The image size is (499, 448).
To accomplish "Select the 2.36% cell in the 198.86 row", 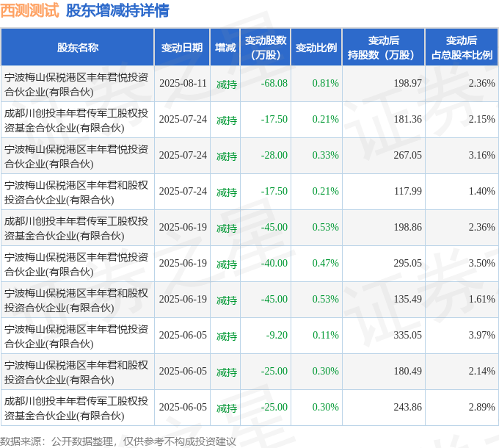I will [481, 228].
